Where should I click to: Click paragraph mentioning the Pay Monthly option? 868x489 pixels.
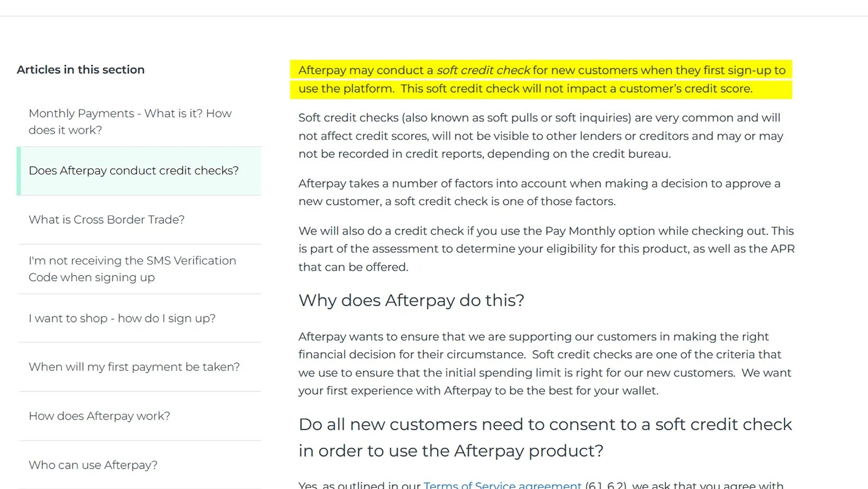pos(546,249)
